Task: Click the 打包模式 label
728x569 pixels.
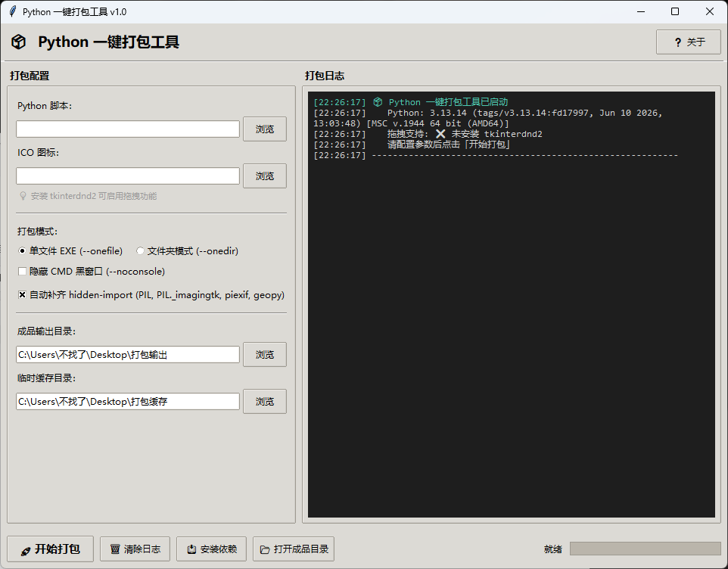Action: click(x=37, y=231)
